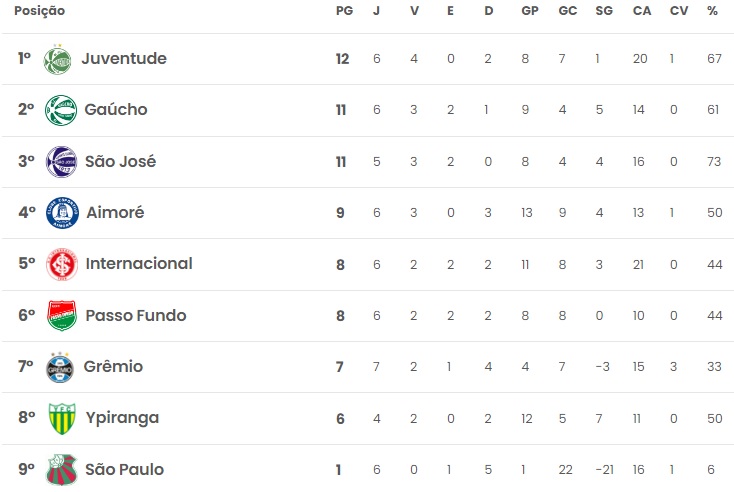Select the Grêmio club crest

[x=61, y=368]
